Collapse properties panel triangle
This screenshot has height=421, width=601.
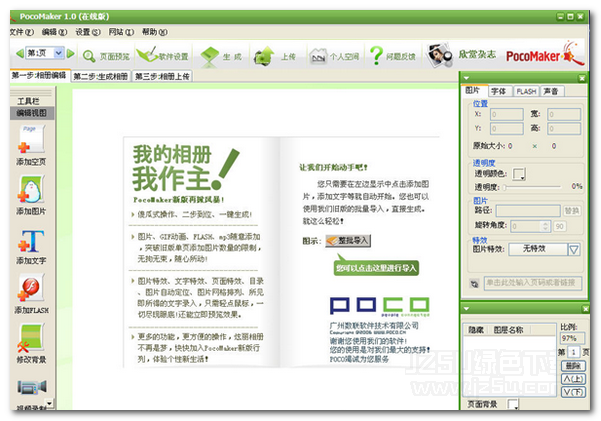[466, 78]
